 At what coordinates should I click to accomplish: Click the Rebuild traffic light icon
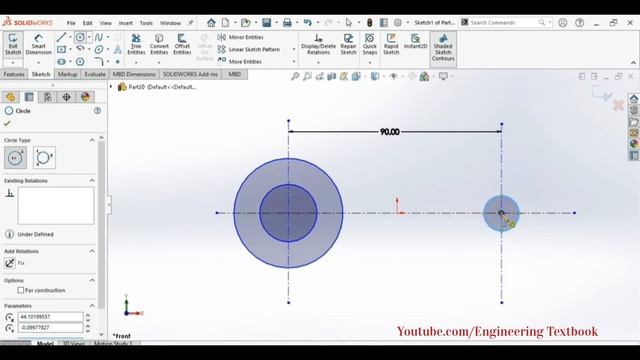(370, 23)
